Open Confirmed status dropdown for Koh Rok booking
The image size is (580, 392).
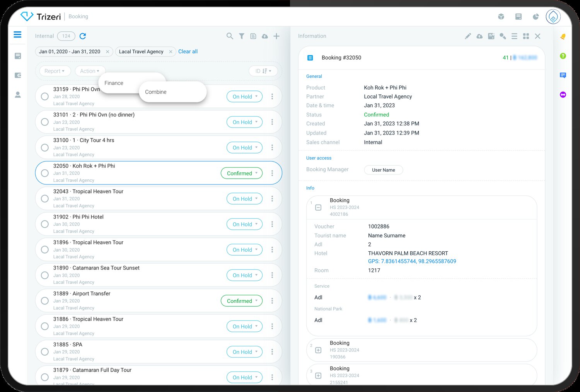(x=242, y=173)
